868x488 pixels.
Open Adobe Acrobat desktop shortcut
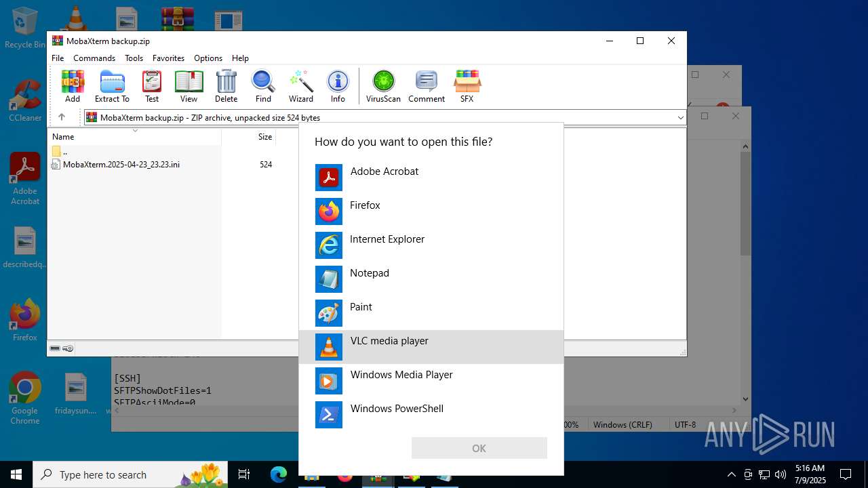point(25,179)
